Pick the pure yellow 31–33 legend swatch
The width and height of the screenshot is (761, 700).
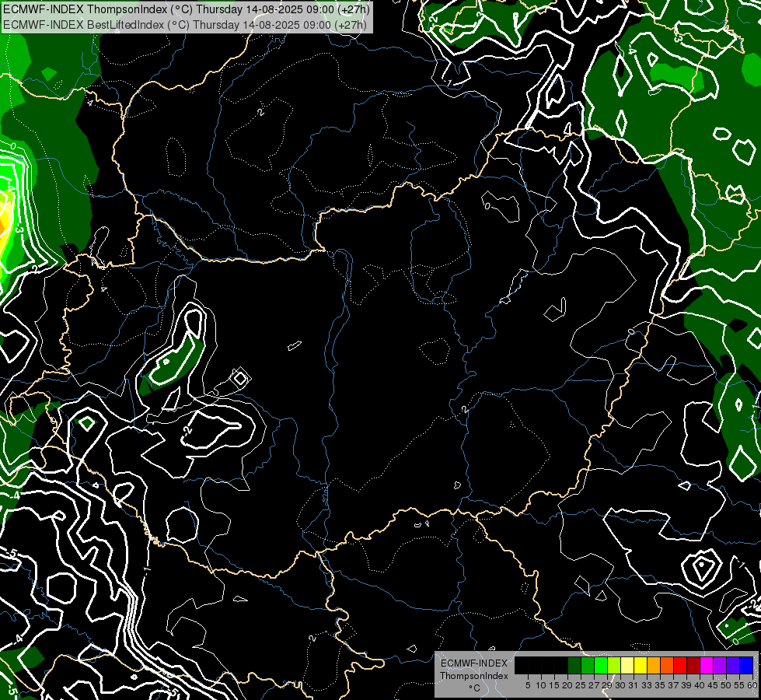click(641, 666)
